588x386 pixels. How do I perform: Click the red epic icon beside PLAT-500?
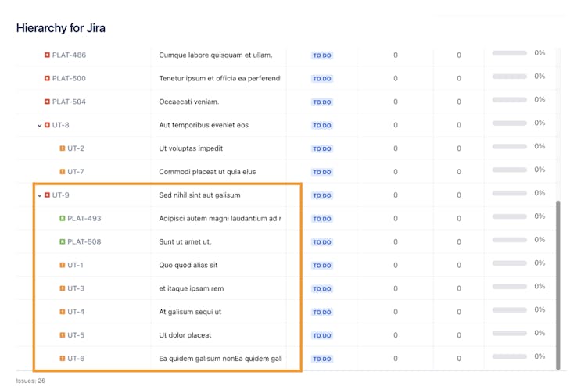click(47, 78)
